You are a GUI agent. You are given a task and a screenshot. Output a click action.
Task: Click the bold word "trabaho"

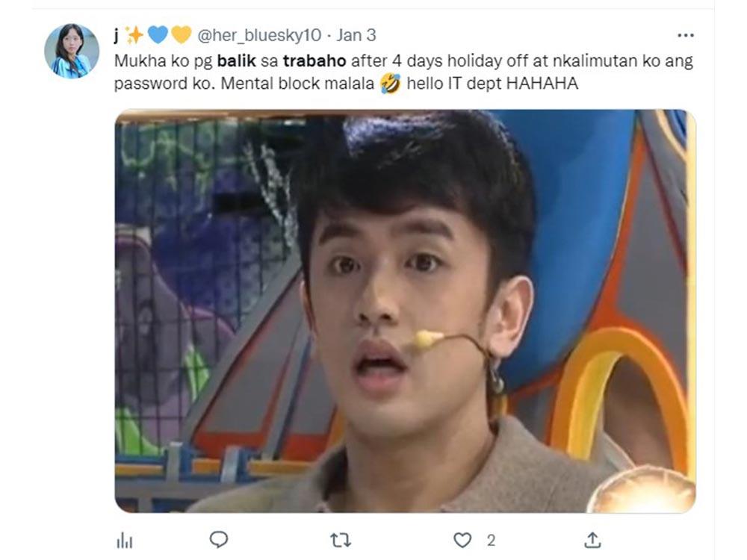point(314,61)
